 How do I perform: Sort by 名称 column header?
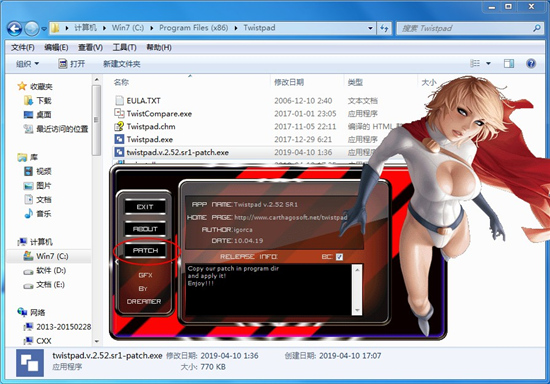pos(121,82)
